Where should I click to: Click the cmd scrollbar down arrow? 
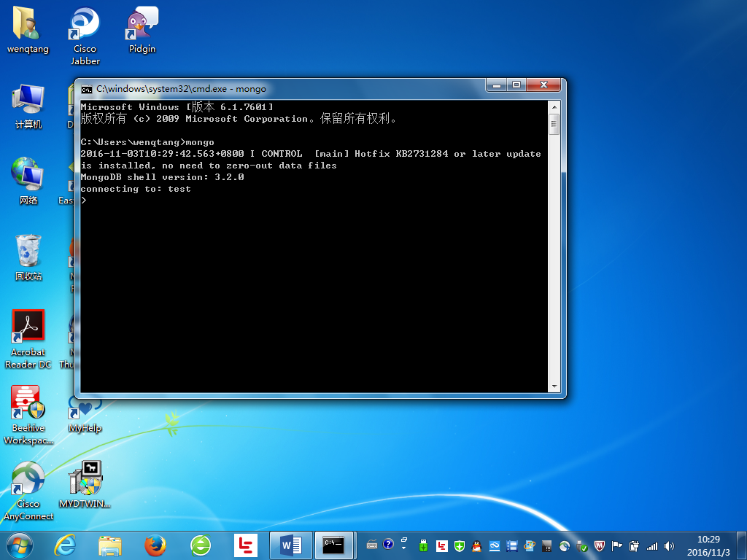tap(554, 386)
